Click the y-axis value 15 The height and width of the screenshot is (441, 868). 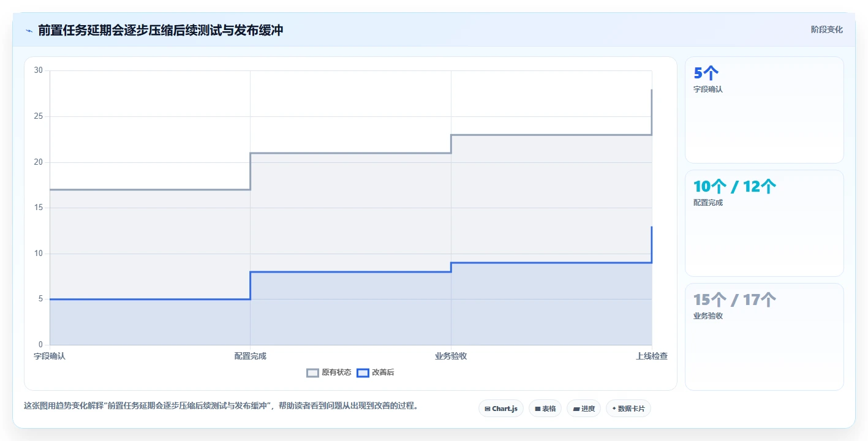(39, 208)
